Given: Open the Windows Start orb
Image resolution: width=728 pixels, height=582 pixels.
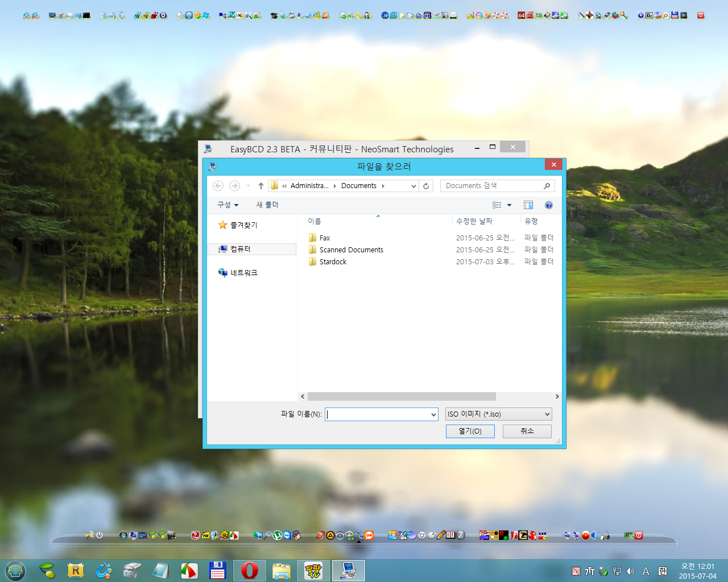Looking at the screenshot, I should pos(15,571).
